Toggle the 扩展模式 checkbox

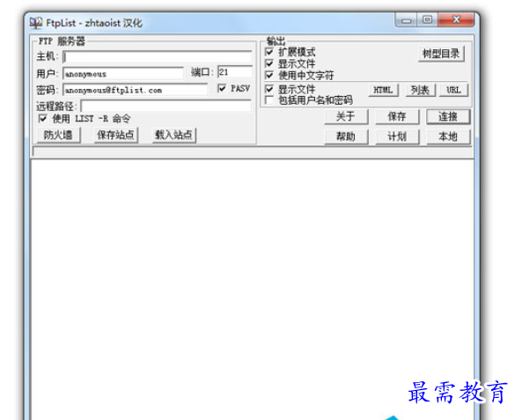[269, 52]
